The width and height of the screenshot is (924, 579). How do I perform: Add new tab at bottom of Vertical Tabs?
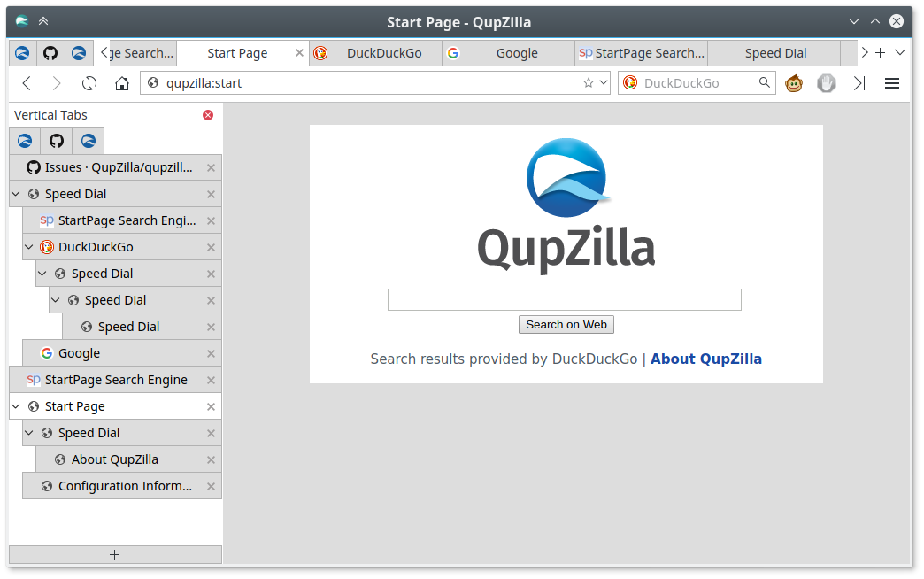tap(115, 555)
